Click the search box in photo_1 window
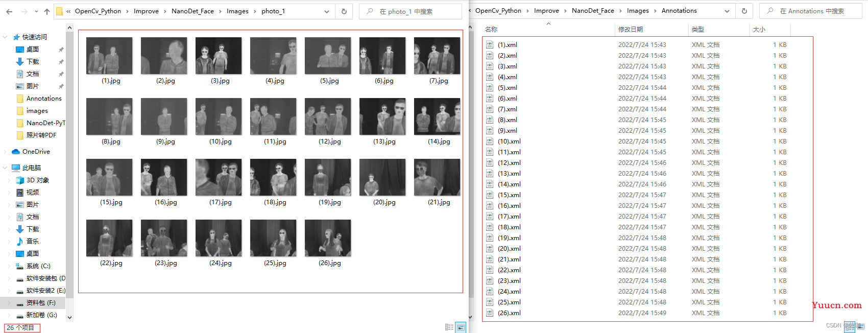Viewport: 868px width, 333px height. point(411,11)
